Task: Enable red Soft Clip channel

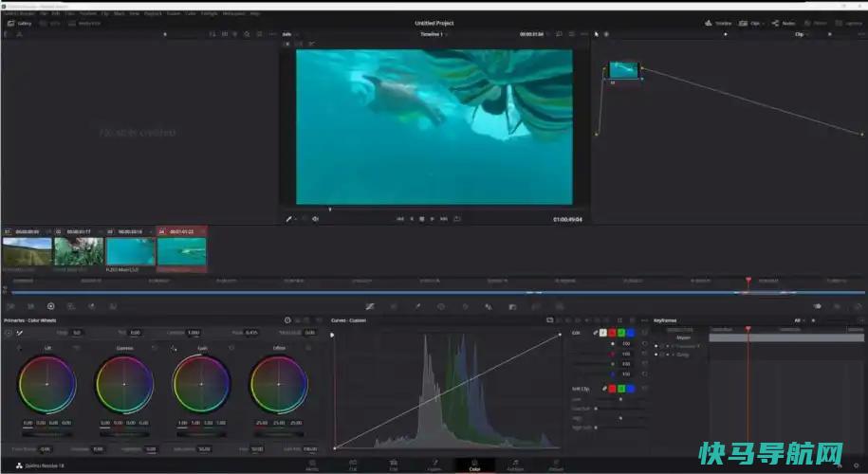Action: coord(612,389)
